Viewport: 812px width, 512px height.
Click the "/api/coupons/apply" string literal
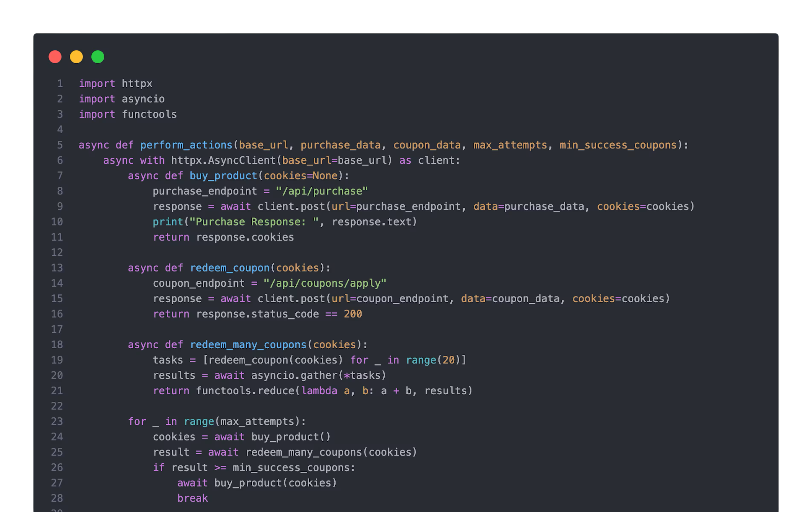[325, 283]
